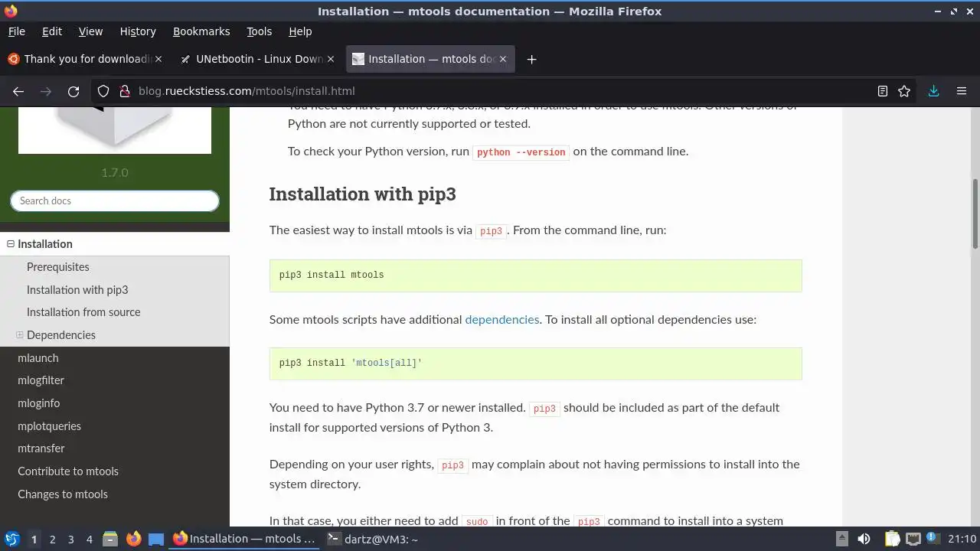Open the mlogfilter documentation page
Image resolution: width=980 pixels, height=551 pixels.
point(41,380)
